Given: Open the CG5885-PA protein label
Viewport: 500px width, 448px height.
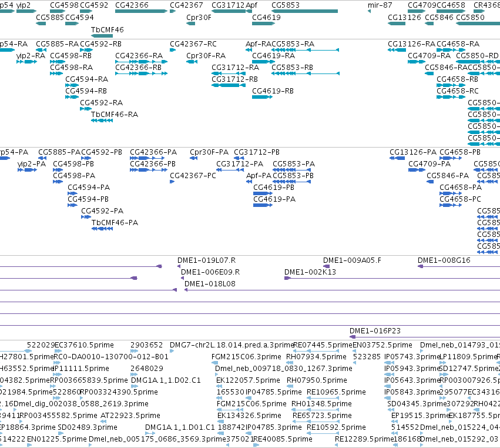Looking at the screenshot, I should [x=59, y=152].
